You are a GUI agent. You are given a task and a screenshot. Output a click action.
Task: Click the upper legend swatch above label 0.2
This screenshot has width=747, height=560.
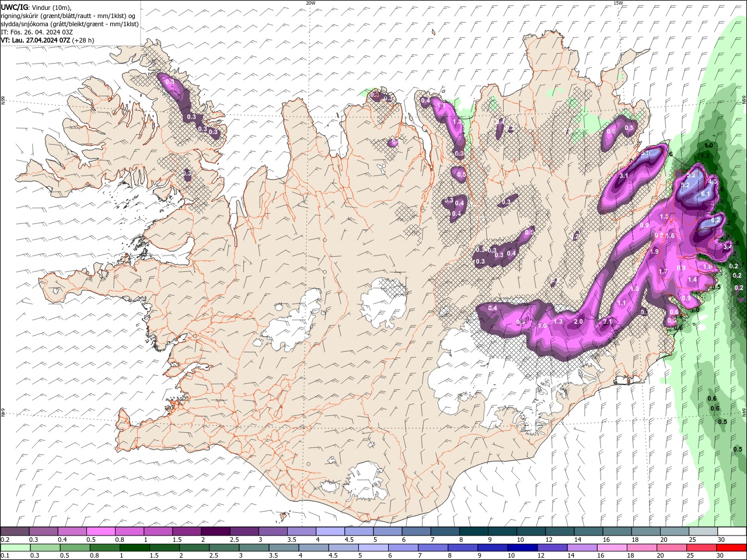pos(15,531)
